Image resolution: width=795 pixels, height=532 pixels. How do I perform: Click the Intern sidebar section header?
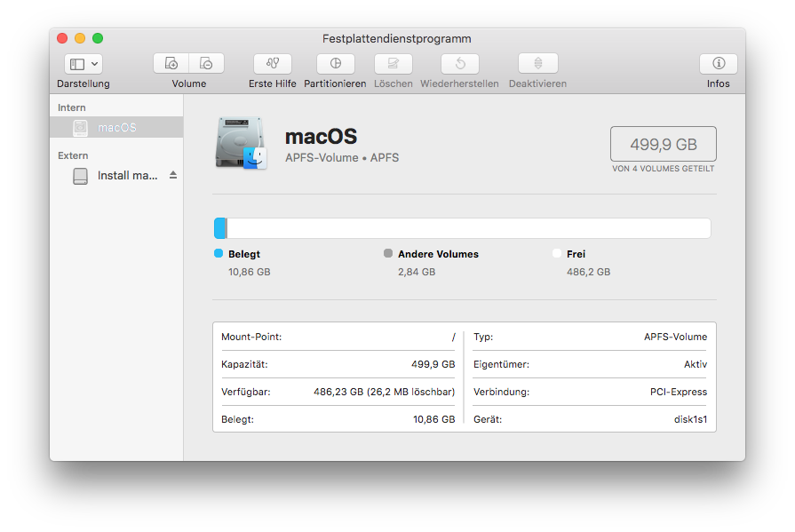(x=72, y=107)
